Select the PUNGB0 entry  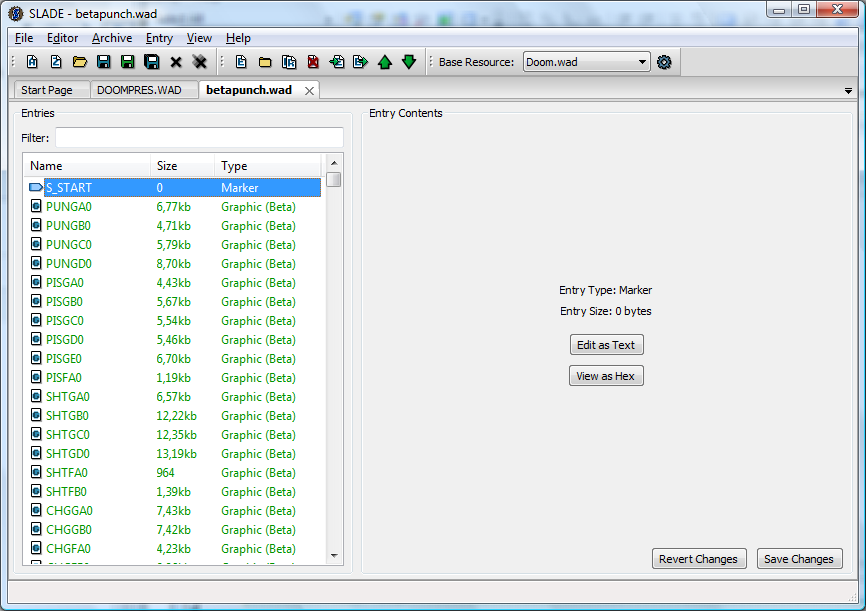coord(172,225)
